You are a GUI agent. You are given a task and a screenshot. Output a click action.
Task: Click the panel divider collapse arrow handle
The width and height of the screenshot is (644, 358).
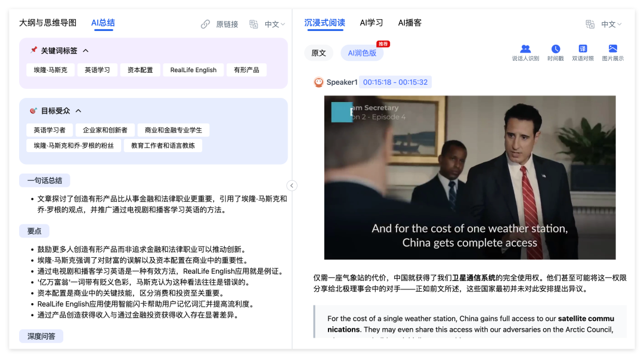(x=292, y=186)
